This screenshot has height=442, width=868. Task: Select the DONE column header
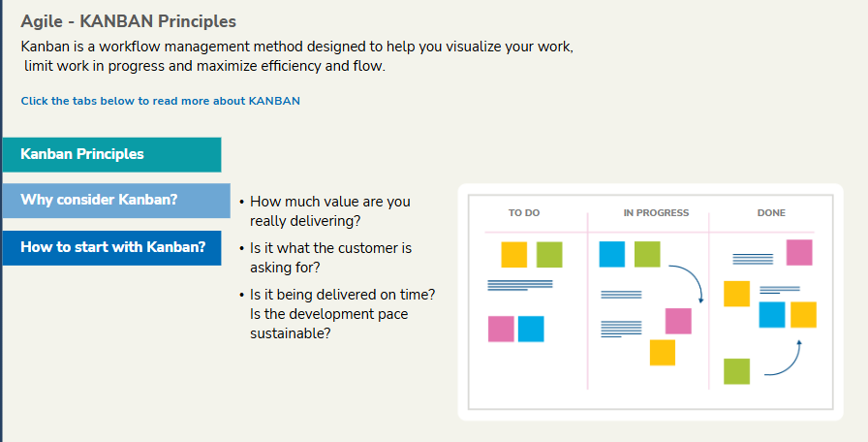point(771,212)
